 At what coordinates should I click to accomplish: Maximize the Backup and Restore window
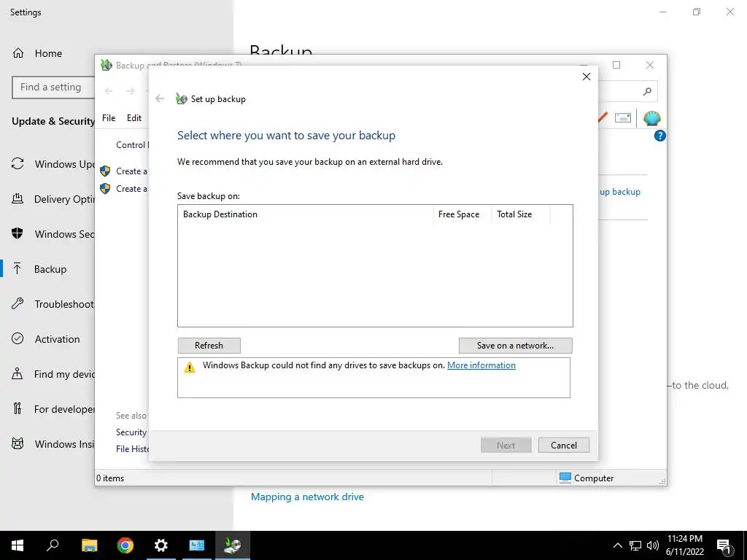tap(616, 65)
